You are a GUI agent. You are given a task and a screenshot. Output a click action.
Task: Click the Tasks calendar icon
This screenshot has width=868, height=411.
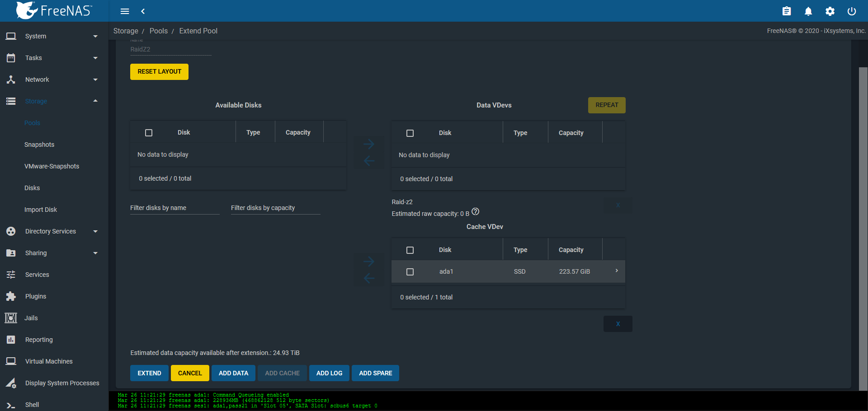tap(11, 58)
